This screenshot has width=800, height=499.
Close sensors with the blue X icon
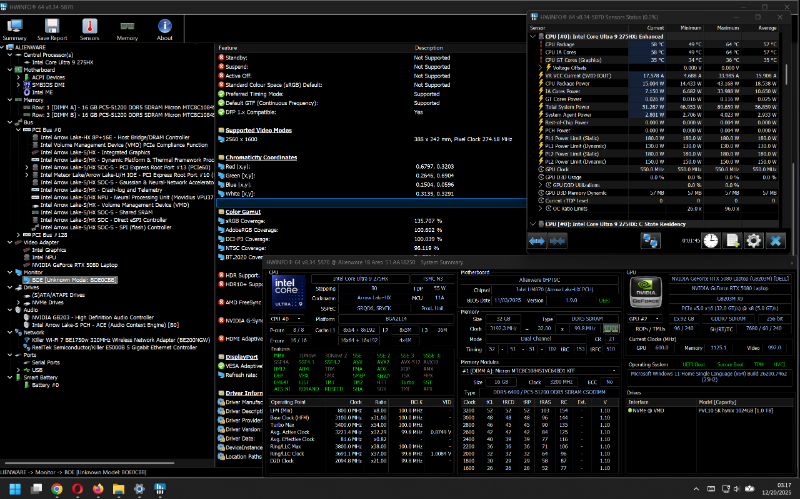[776, 241]
